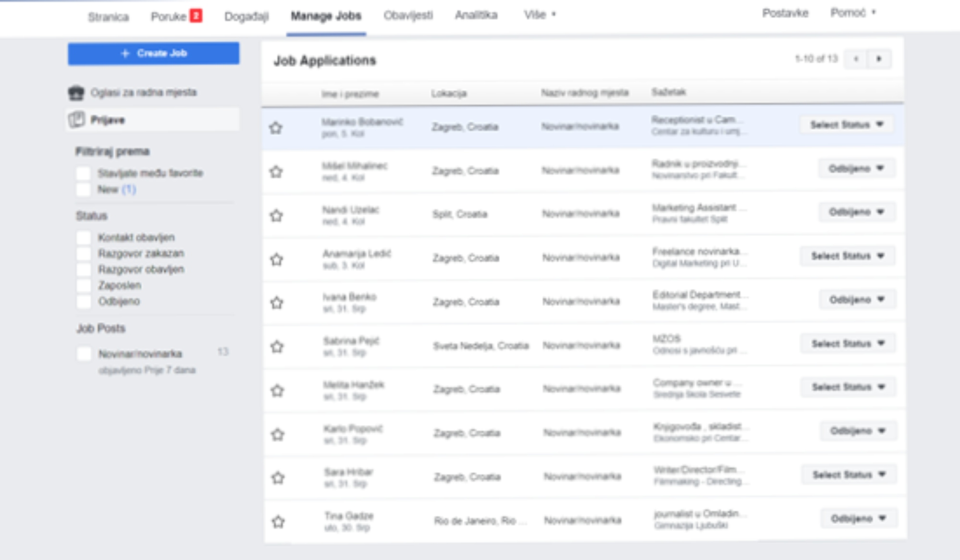The height and width of the screenshot is (560, 960).
Task: Star Sabrina Pejić's application
Action: click(x=277, y=347)
